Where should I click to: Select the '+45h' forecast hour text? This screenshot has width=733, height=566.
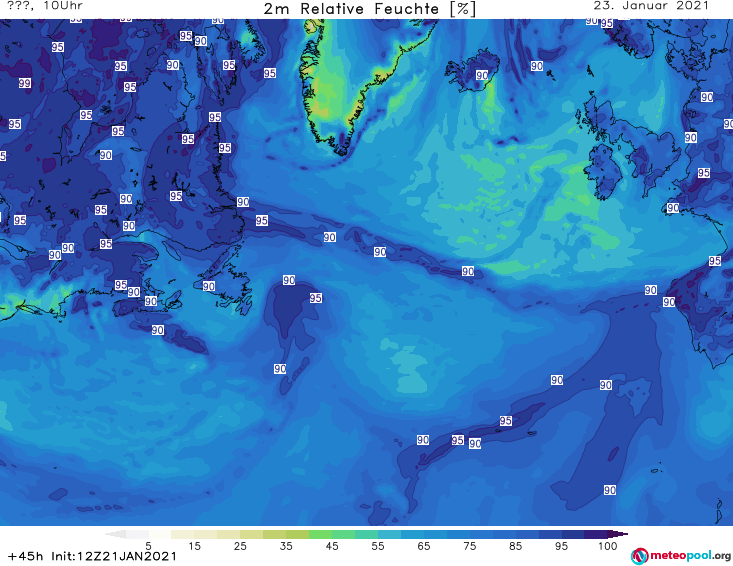[x=26, y=556]
